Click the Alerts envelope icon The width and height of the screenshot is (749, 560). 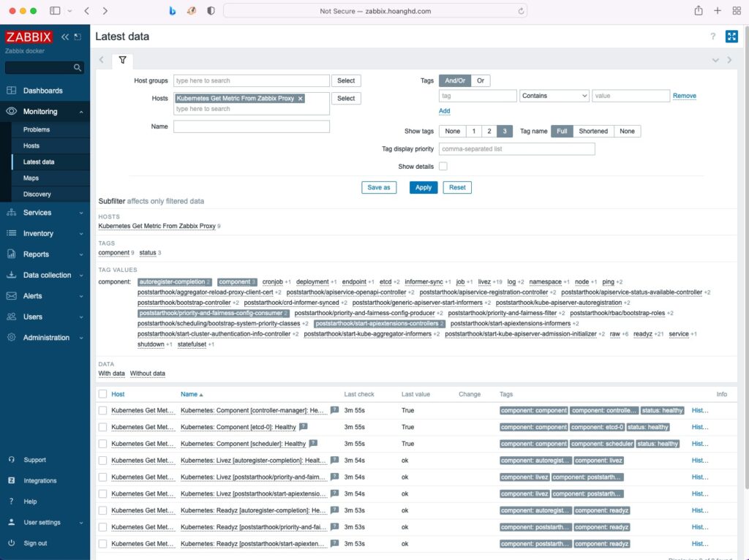click(12, 296)
